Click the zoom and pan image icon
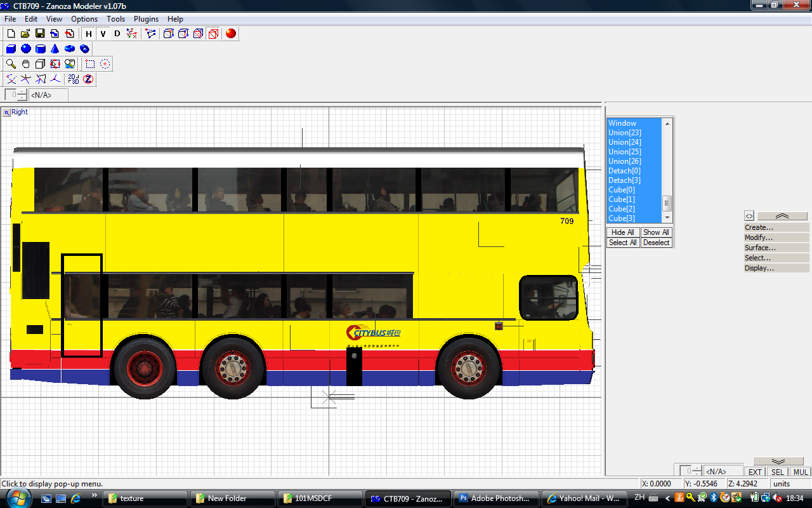Screen dimensions: 812x508 [70, 64]
